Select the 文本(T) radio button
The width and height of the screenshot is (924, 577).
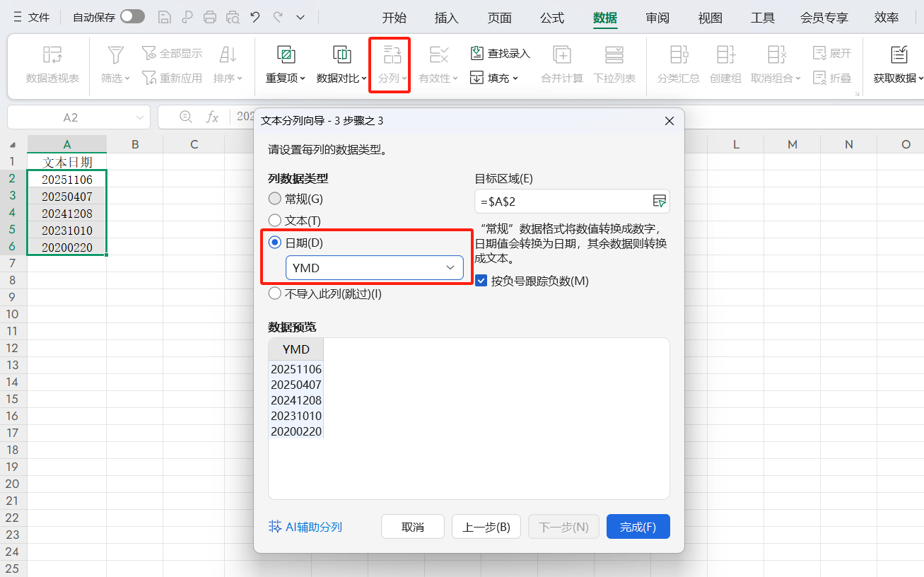click(x=274, y=221)
